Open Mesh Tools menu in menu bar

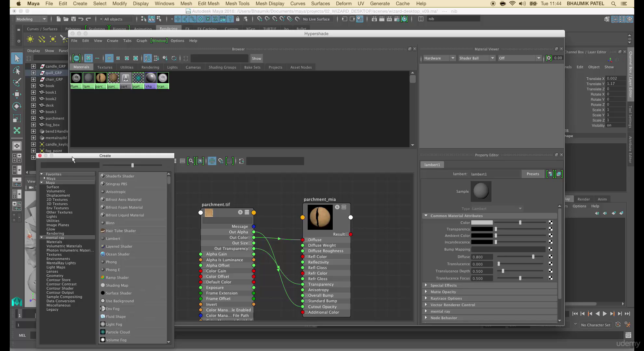click(x=237, y=4)
